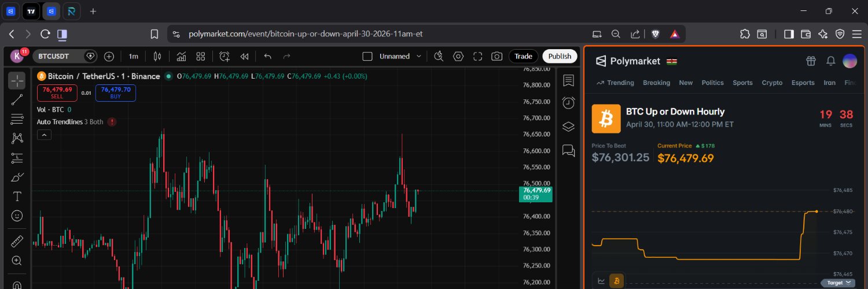
Task: Select the crosshair cursor tool
Action: point(17,80)
